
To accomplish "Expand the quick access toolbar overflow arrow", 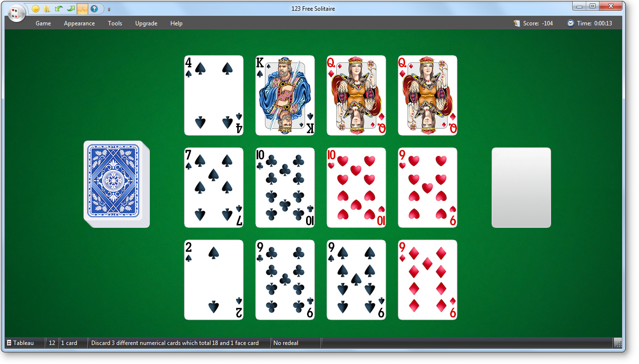I will [109, 9].
